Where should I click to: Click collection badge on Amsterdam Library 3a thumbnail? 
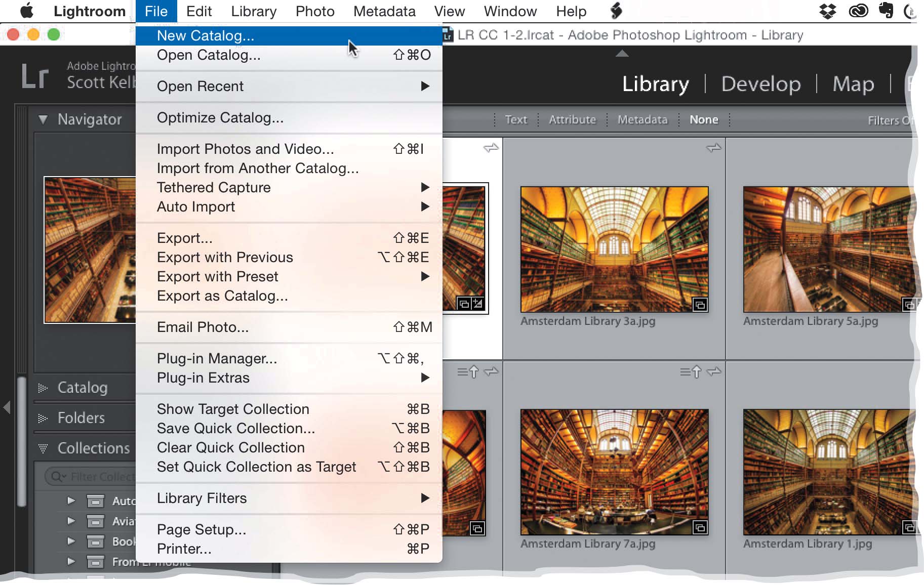tap(700, 305)
